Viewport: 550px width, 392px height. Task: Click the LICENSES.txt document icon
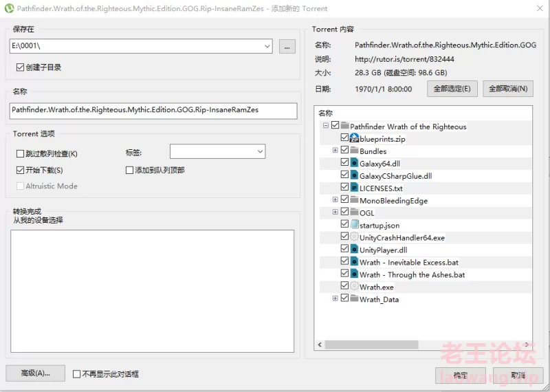(354, 187)
